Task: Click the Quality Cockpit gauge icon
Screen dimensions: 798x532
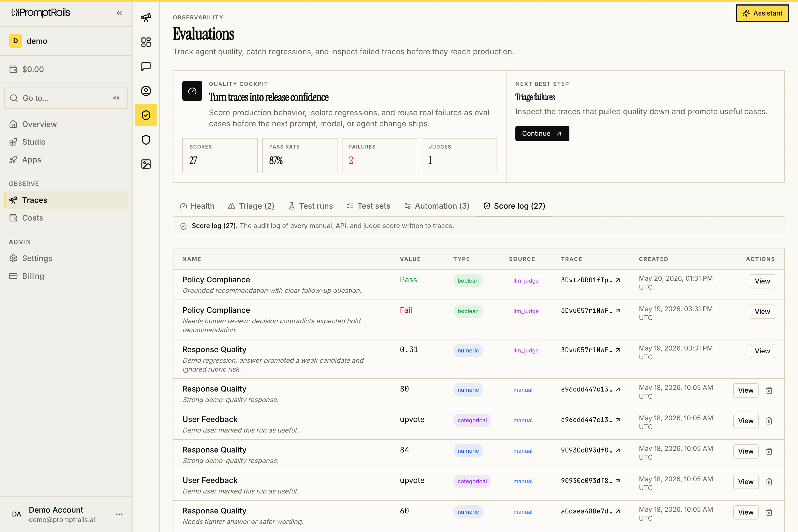Action: [x=192, y=91]
